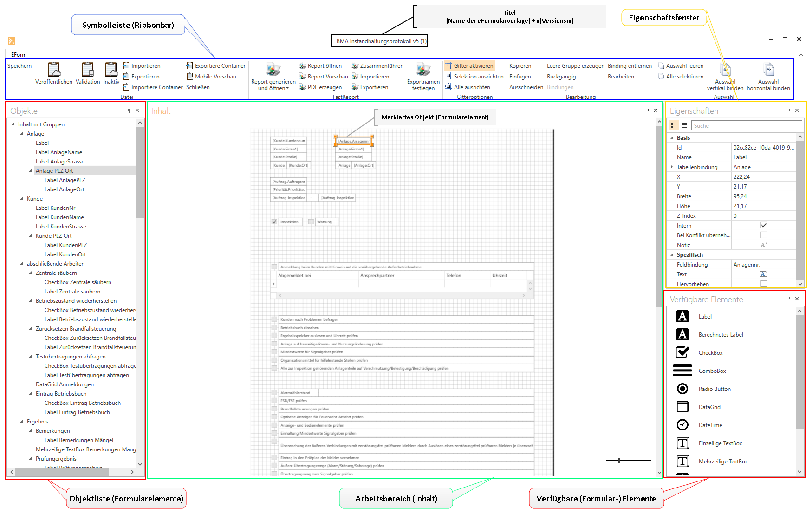The width and height of the screenshot is (812, 514).
Task: Click the Suche field in Eigenschaften
Action: click(x=747, y=125)
